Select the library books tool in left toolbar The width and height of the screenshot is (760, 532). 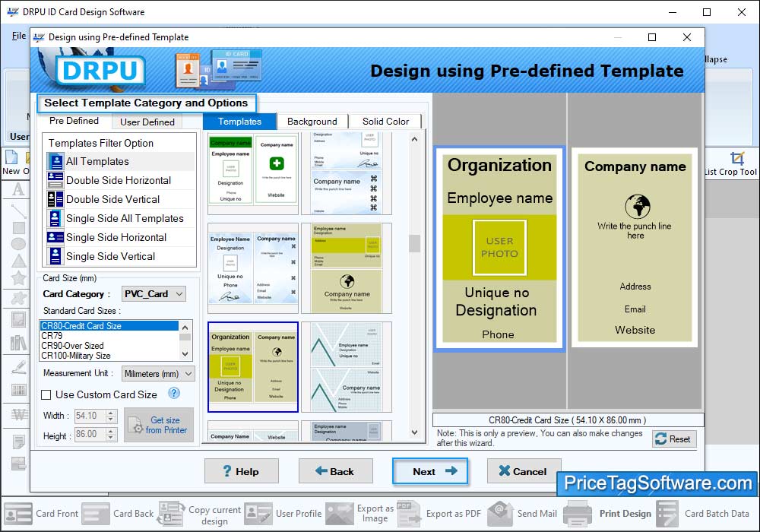(x=18, y=343)
